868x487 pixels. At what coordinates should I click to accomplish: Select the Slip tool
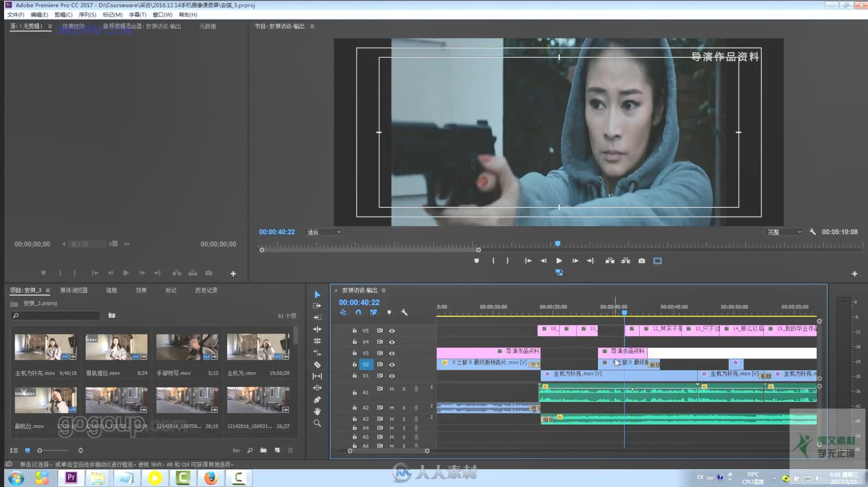pos(317,376)
